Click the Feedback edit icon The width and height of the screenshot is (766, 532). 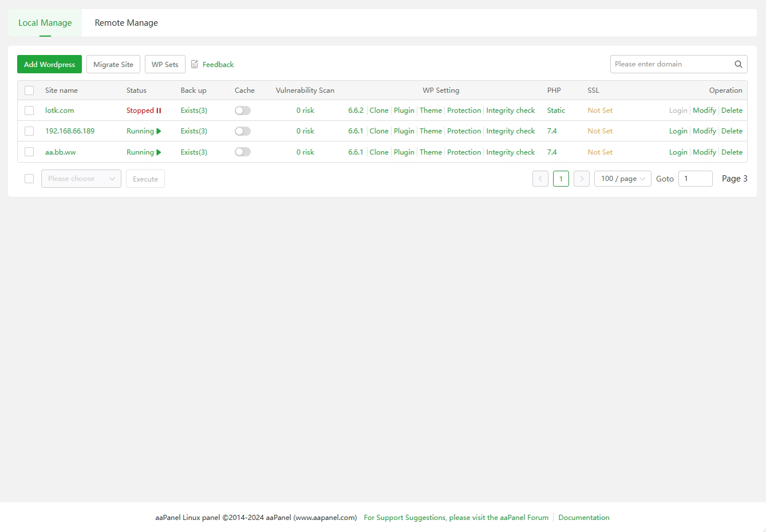195,64
